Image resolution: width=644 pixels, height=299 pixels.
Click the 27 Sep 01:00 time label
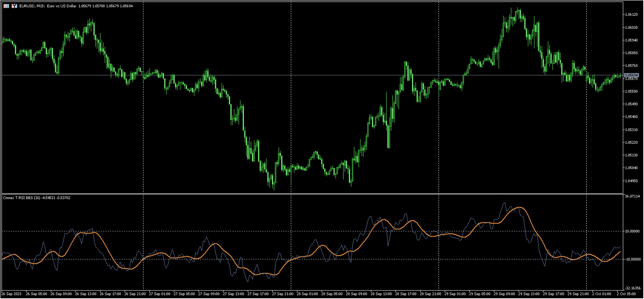click(x=160, y=294)
